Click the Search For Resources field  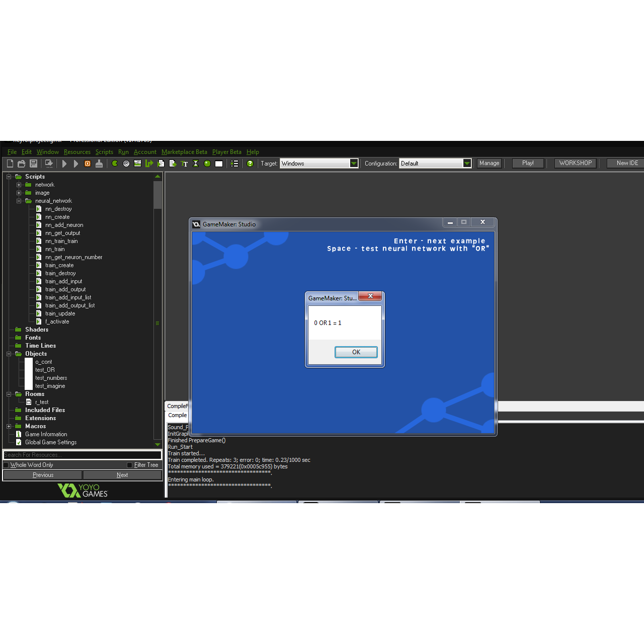point(83,455)
